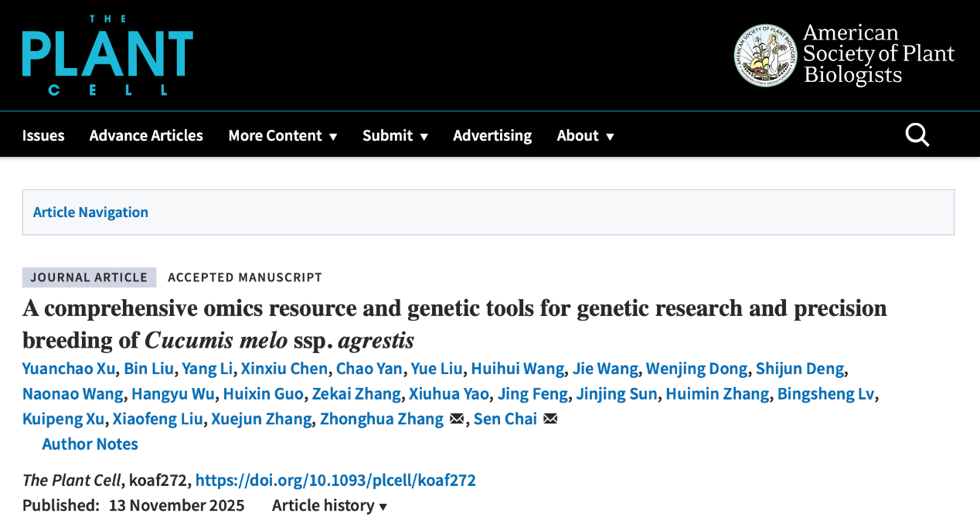Go to the Issues menu item
This screenshot has height=520, width=980.
[x=43, y=135]
